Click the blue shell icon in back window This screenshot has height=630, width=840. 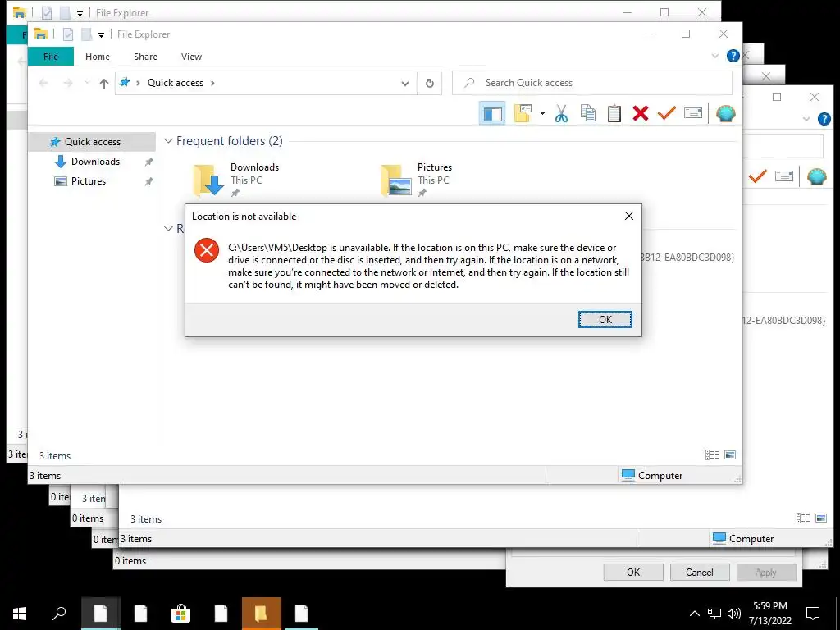click(816, 176)
